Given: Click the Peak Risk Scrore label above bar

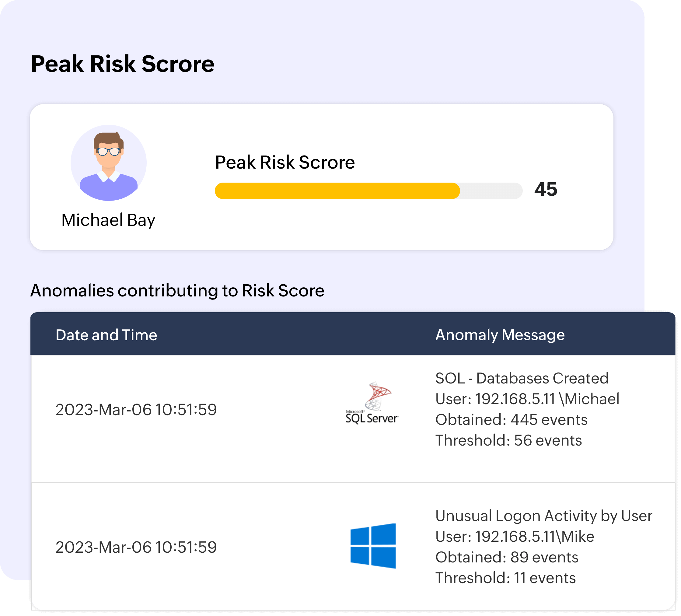Looking at the screenshot, I should coord(285,162).
